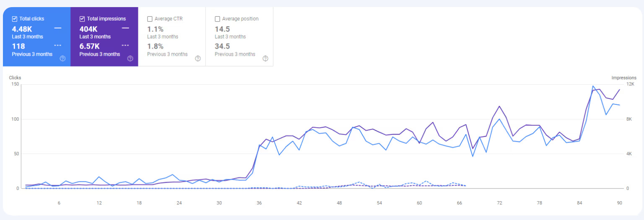The height and width of the screenshot is (220, 644).
Task: Click dashed line legend beside 118 clicks
Action: tap(58, 45)
